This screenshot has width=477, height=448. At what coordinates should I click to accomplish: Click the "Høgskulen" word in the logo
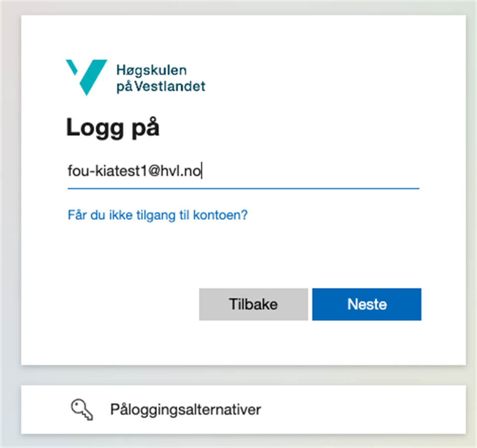[x=152, y=70]
